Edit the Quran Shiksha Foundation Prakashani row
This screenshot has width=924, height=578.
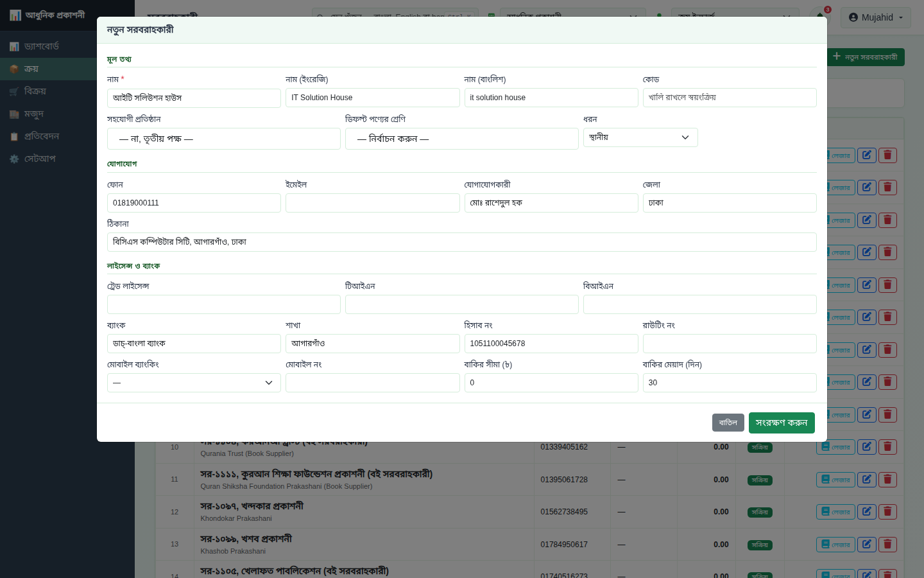point(866,479)
